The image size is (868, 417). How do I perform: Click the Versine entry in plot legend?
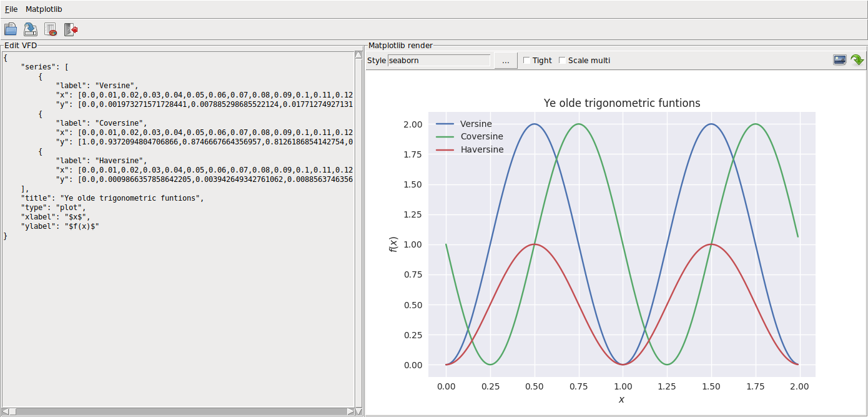tap(476, 124)
